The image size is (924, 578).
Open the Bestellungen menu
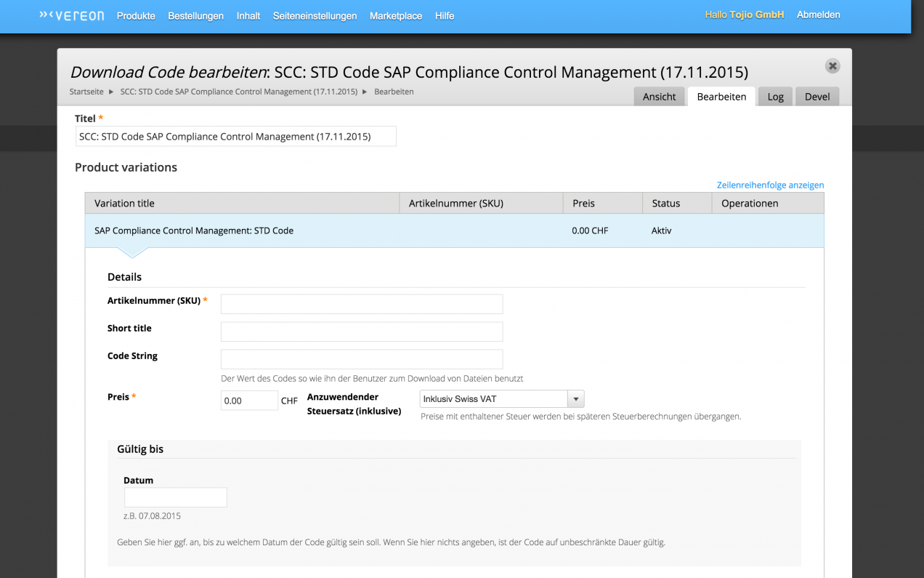(195, 16)
